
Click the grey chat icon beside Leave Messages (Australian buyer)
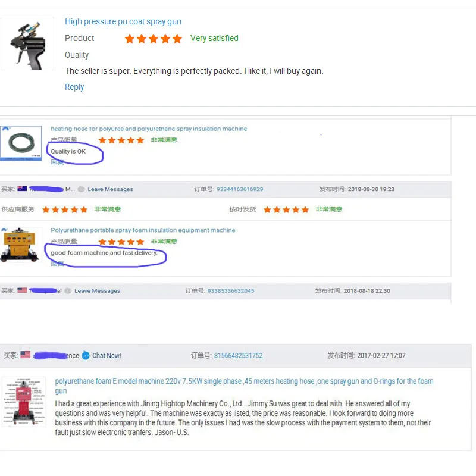pyautogui.click(x=81, y=189)
